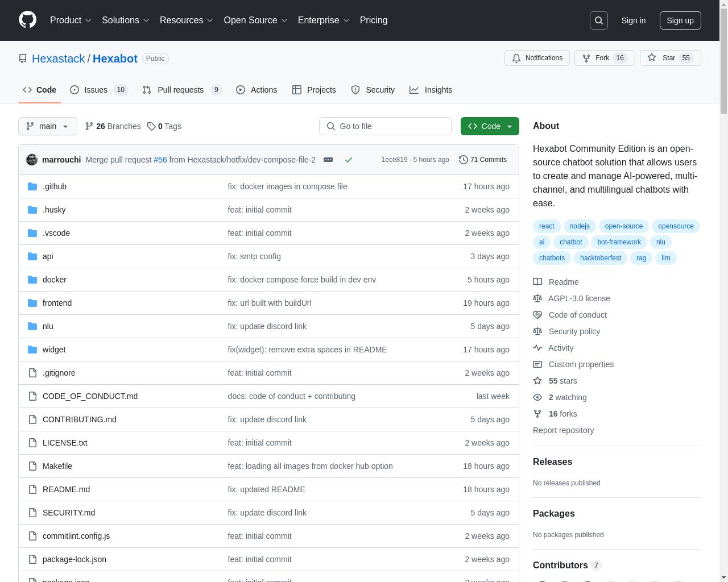728x582 pixels.
Task: Open the green Code dropdown button
Action: point(490,126)
